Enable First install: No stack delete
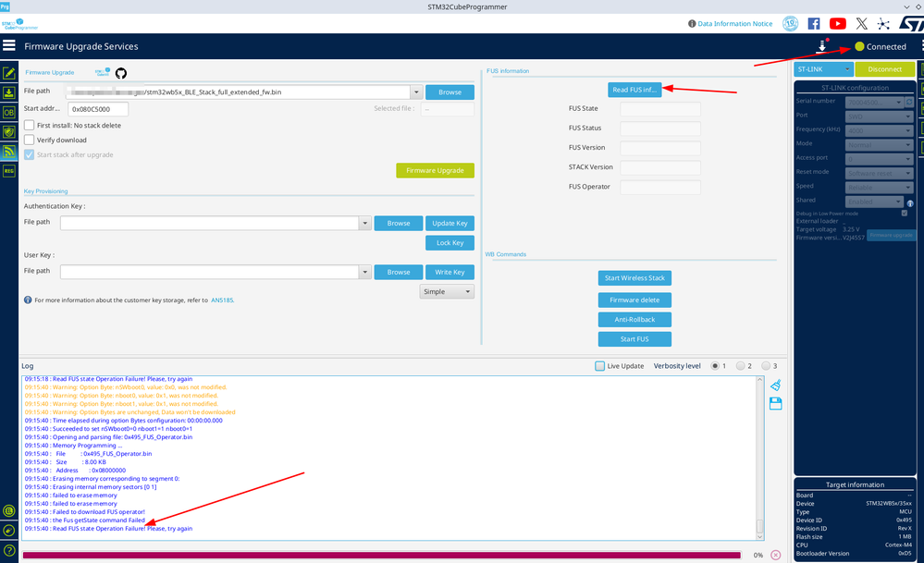The width and height of the screenshot is (924, 563). click(29, 125)
